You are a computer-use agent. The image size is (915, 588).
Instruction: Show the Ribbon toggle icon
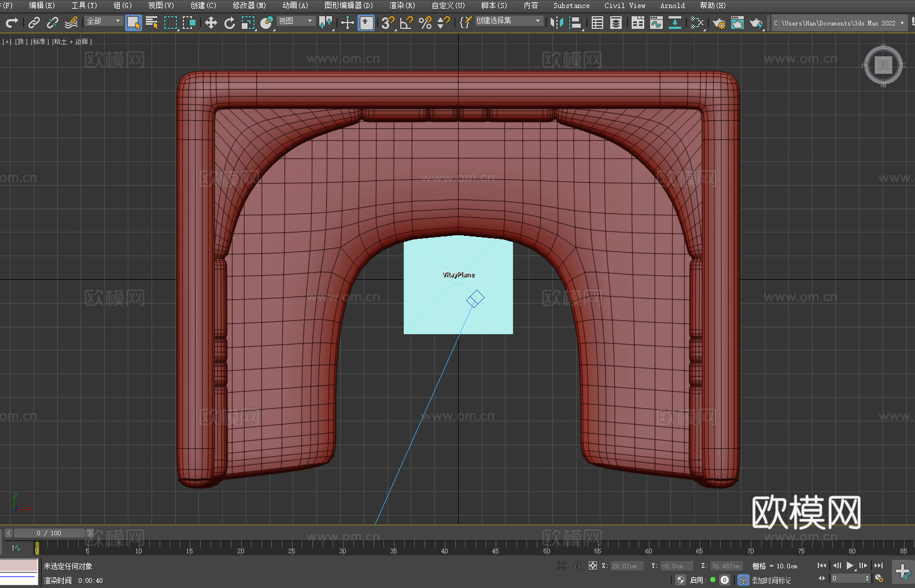point(638,23)
